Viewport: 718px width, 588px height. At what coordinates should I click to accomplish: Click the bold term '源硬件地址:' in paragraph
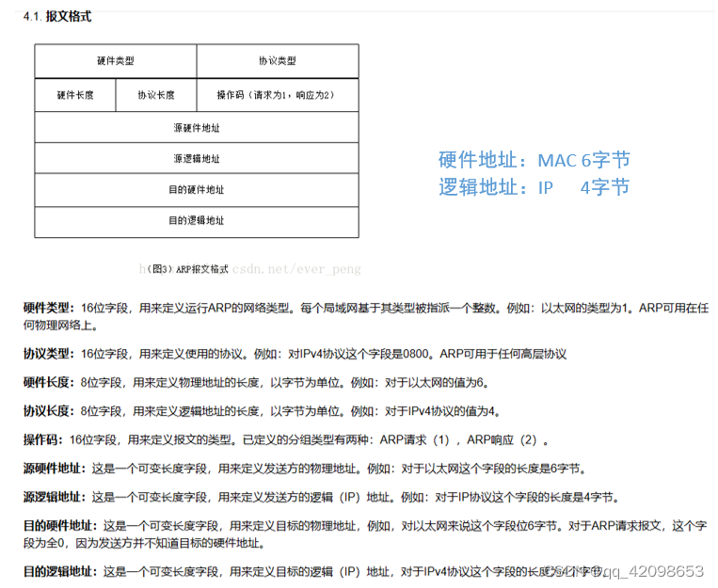coord(55,469)
